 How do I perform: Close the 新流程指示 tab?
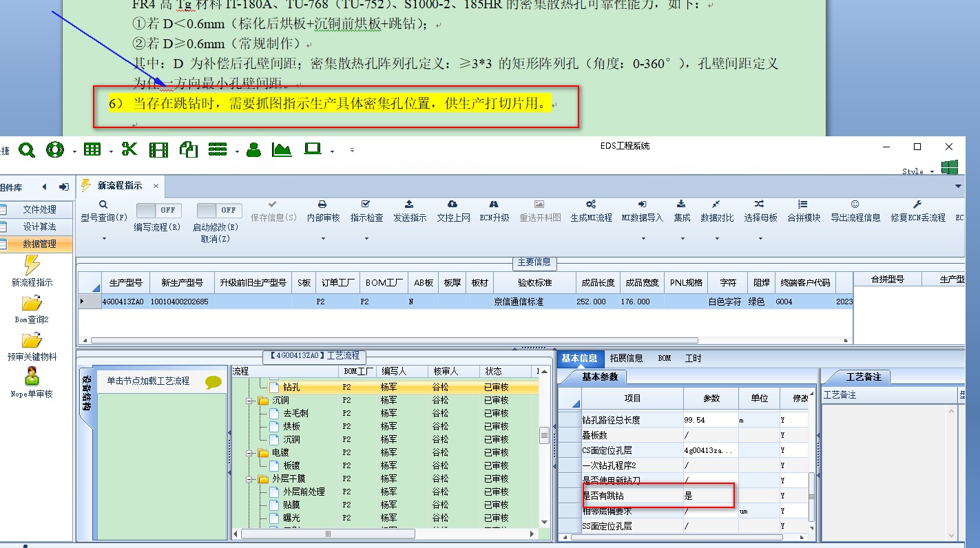[x=156, y=186]
